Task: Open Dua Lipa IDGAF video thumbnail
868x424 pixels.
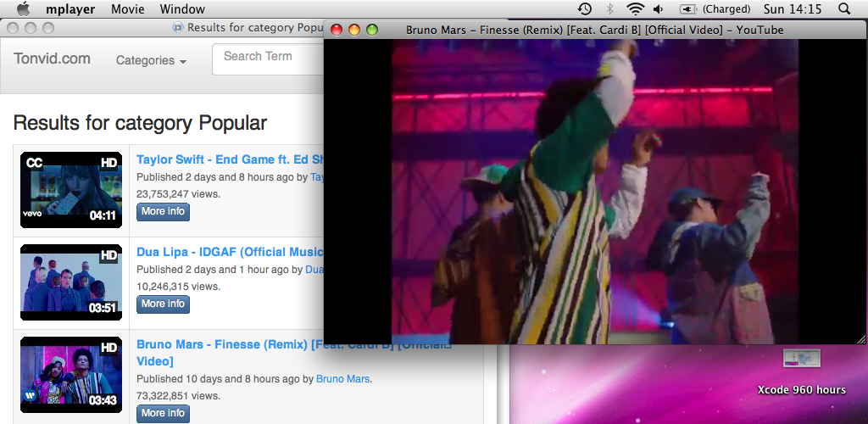Action: [71, 282]
